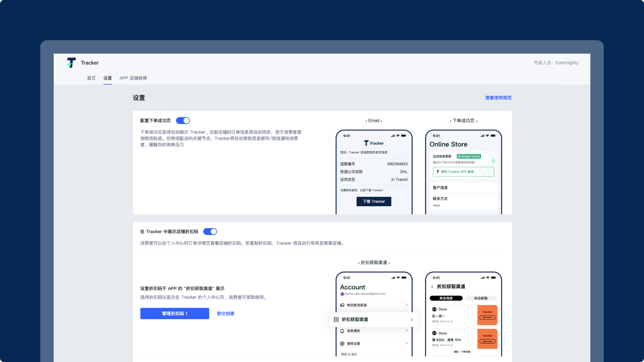Viewport: 644px width, 362px height.
Task: Click 管理折扣码 1 button
Action: [x=174, y=313]
